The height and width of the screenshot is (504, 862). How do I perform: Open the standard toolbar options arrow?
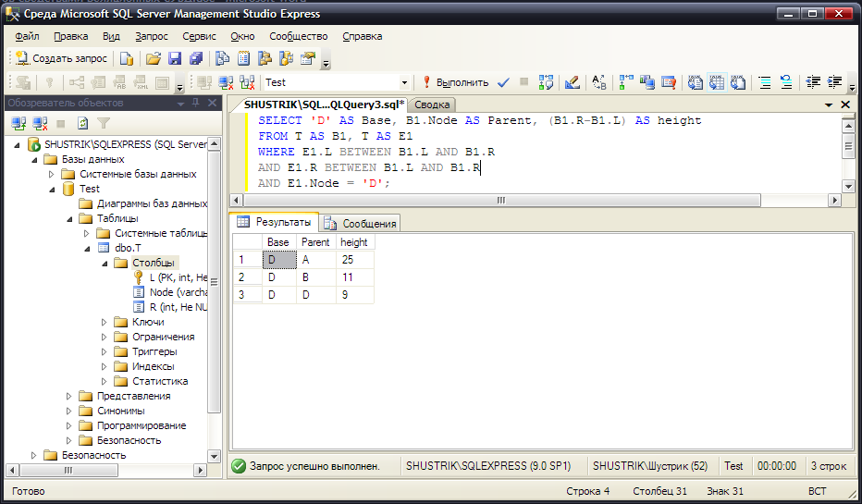coord(326,64)
